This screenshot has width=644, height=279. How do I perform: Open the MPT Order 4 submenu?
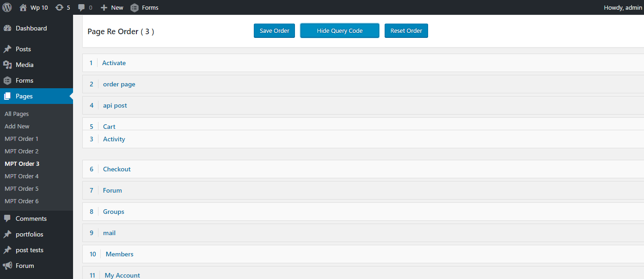pos(21,176)
